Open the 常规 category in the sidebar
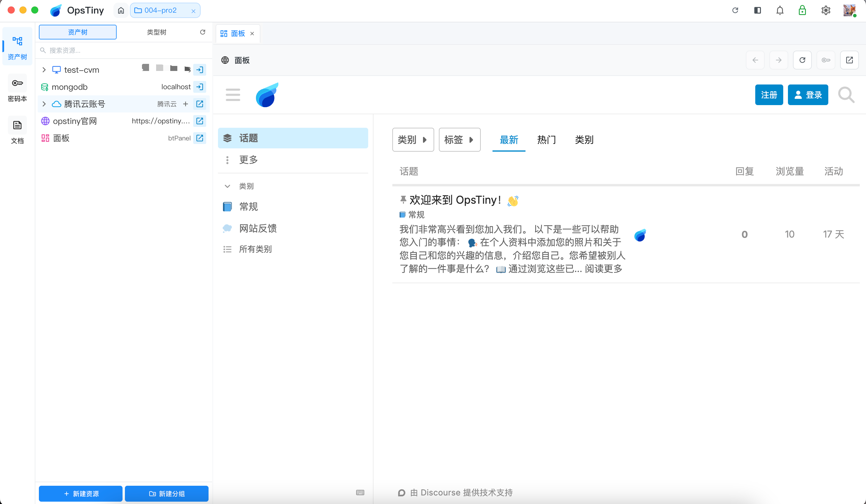The width and height of the screenshot is (866, 504). click(x=293, y=207)
